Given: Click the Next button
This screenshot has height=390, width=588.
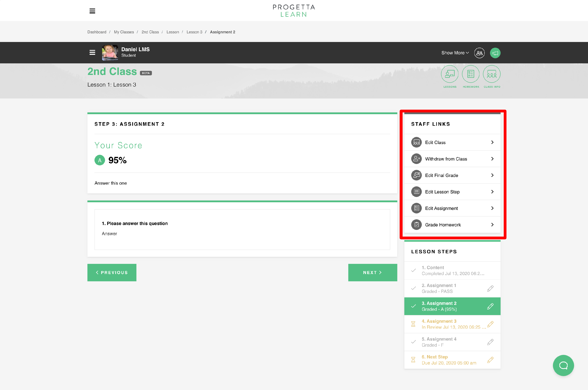Looking at the screenshot, I should pyautogui.click(x=373, y=273).
